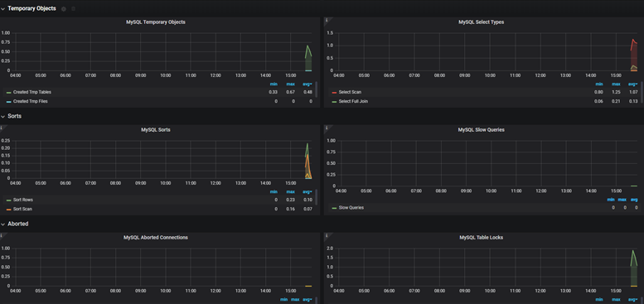Open the MySQL Aborted Connections panel title menu
Viewport: 644px width, 304px height.
156,238
